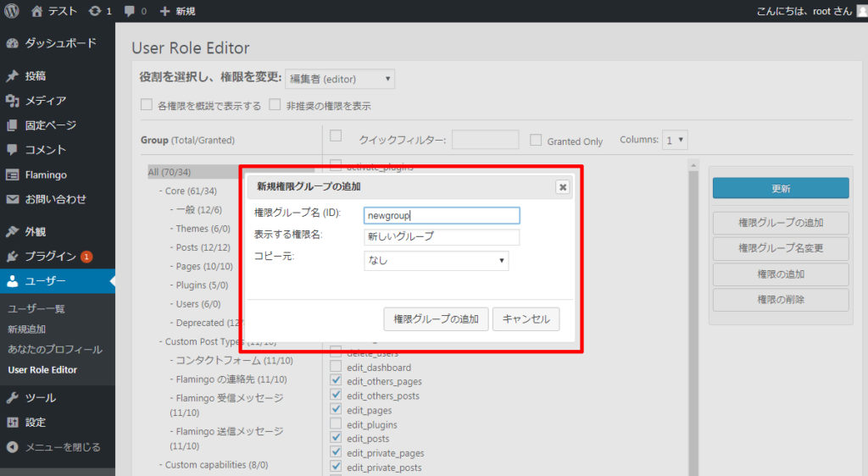
Task: Expand the コピー元 dropdown
Action: [436, 261]
